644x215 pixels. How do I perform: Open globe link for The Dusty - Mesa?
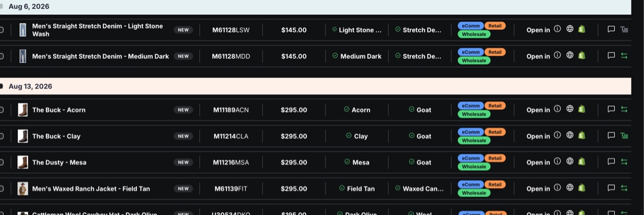pos(569,161)
